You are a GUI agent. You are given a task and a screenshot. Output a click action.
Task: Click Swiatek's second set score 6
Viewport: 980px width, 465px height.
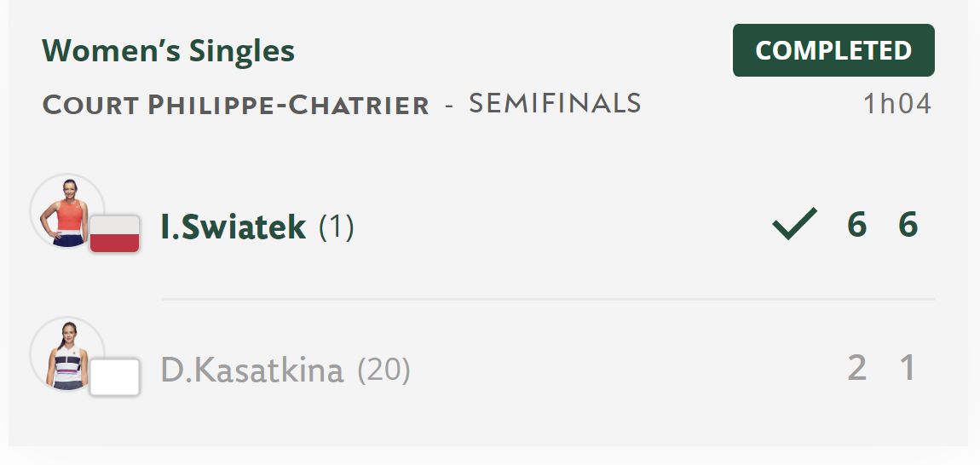point(908,224)
